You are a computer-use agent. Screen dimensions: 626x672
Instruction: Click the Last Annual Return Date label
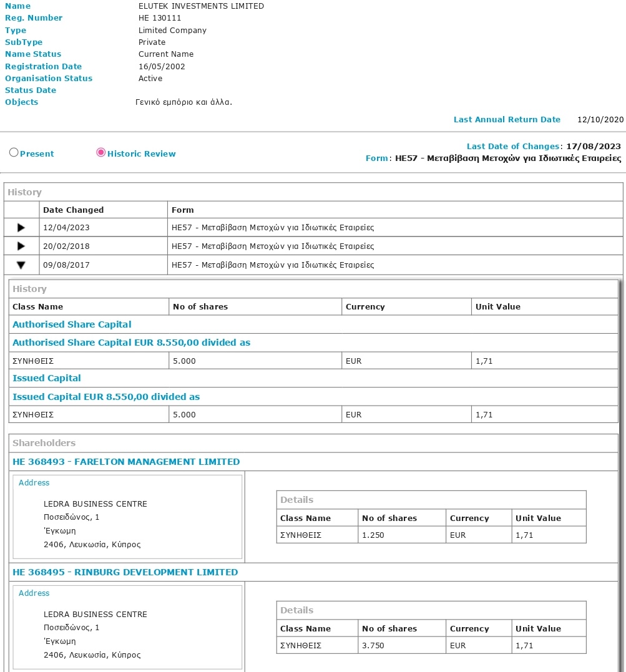click(x=507, y=120)
